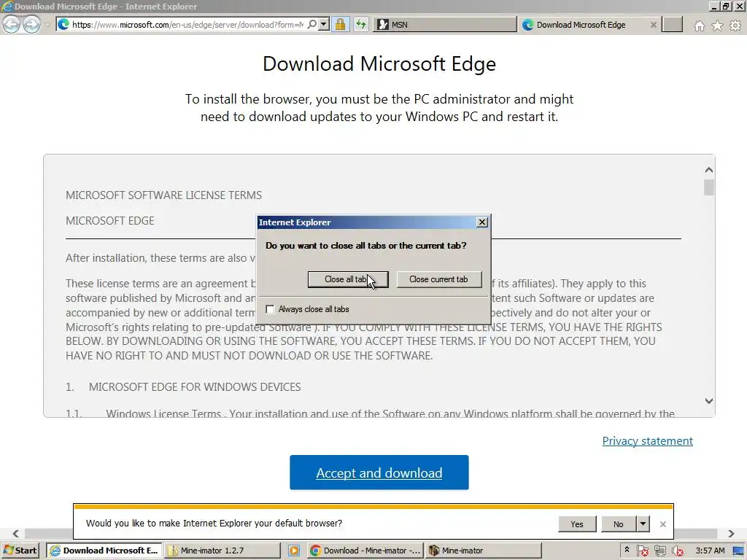Switch to Mine-imator 1.2.7 folder taskbar button

point(223,551)
